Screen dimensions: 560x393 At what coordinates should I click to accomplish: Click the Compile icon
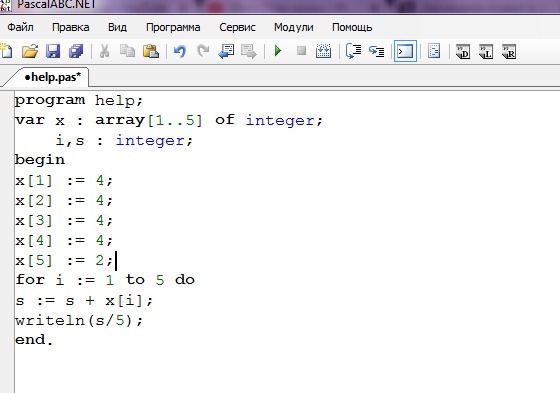pos(324,51)
